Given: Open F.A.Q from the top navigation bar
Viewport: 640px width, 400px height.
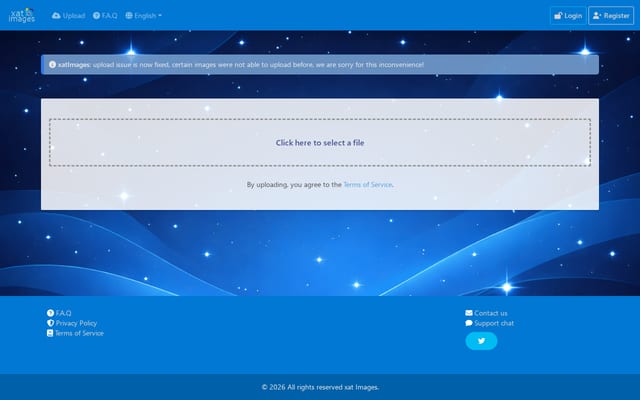Looking at the screenshot, I should [105, 16].
